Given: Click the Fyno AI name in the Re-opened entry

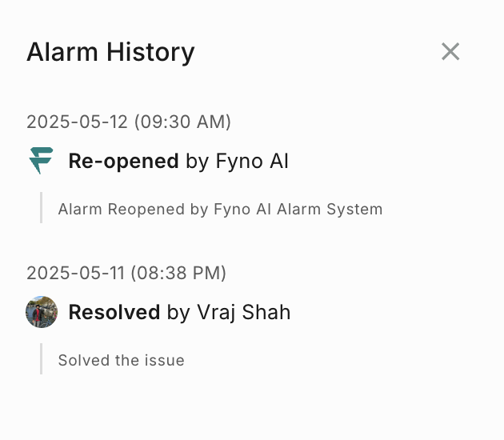Looking at the screenshot, I should [252, 162].
